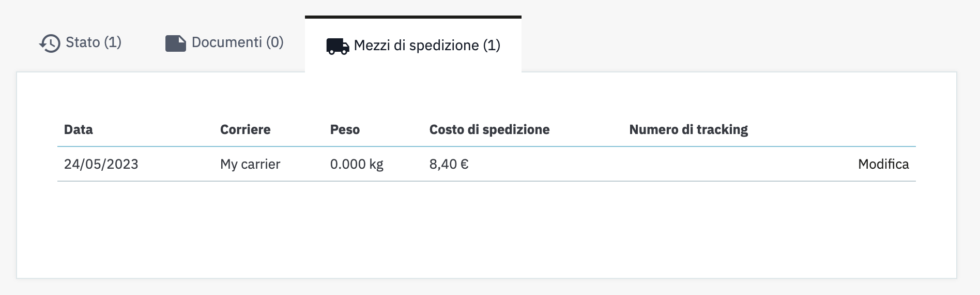Screen dimensions: 980x295
Task: Click the Modifica link in the carrier row
Action: pos(883,164)
